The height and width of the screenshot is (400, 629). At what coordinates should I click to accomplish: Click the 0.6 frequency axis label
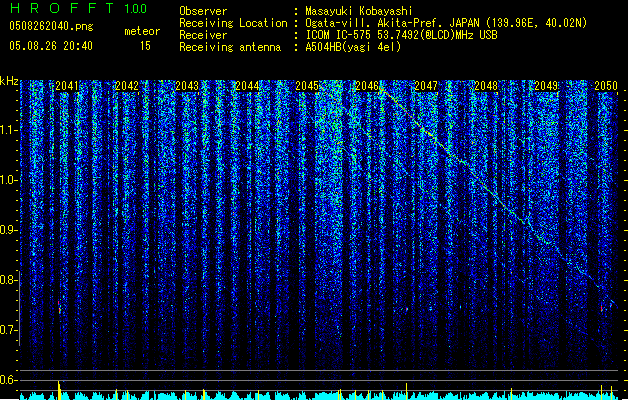(8, 380)
